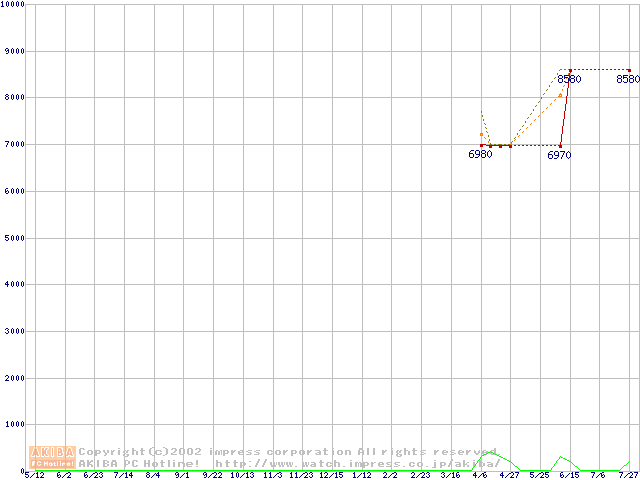Viewport: 640px width, 480px height.
Task: Click the 4/6 date on x-axis
Action: [x=480, y=476]
